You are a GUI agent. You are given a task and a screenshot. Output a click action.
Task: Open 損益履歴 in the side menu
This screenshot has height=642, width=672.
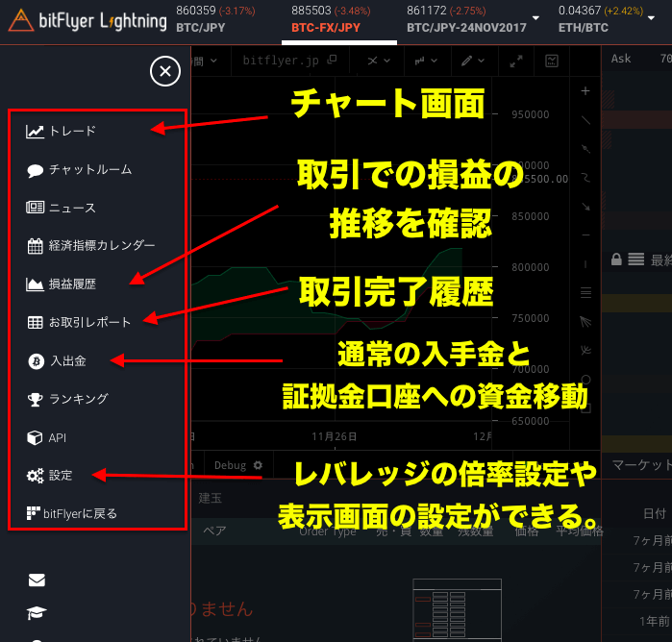tap(61, 284)
